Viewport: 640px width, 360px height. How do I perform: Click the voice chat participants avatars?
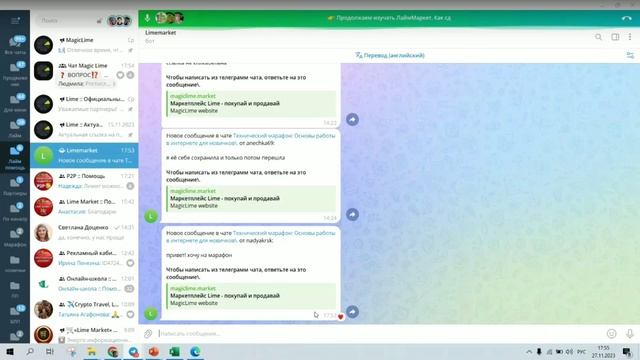coord(169,18)
